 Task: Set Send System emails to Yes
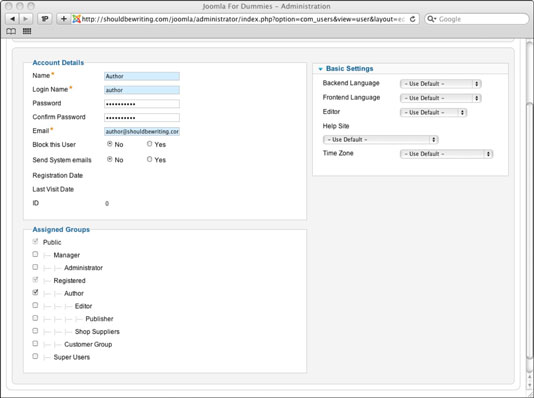(x=150, y=159)
